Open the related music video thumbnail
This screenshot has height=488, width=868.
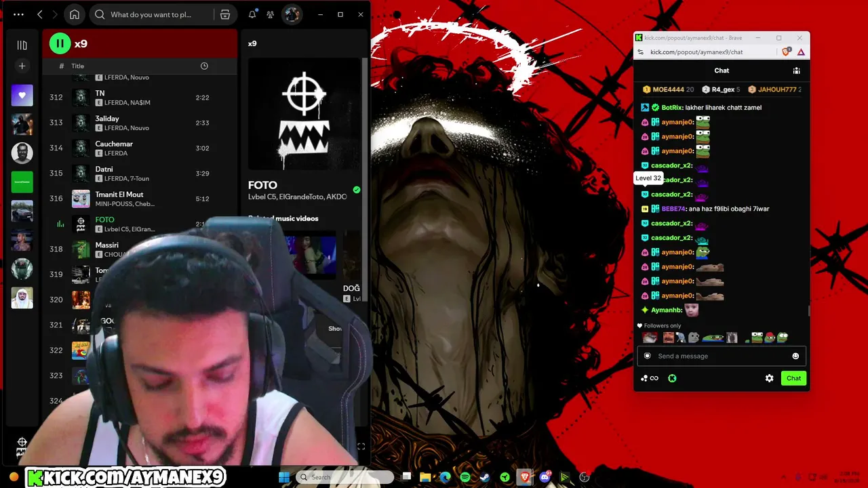[x=311, y=254]
